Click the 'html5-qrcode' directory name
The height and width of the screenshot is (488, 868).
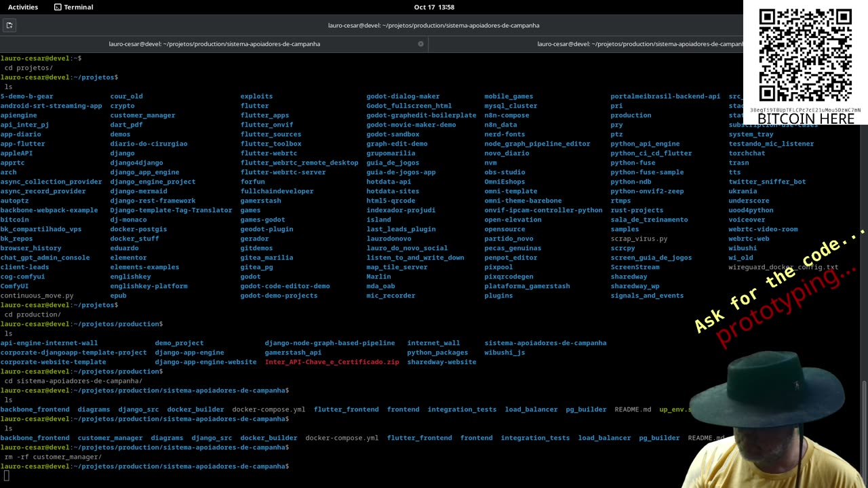click(x=391, y=201)
